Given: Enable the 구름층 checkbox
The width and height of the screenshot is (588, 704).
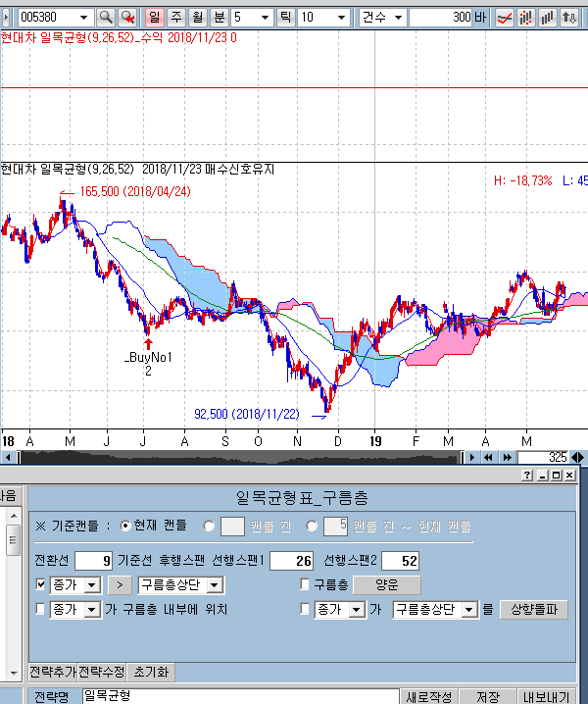Looking at the screenshot, I should pos(306,585).
